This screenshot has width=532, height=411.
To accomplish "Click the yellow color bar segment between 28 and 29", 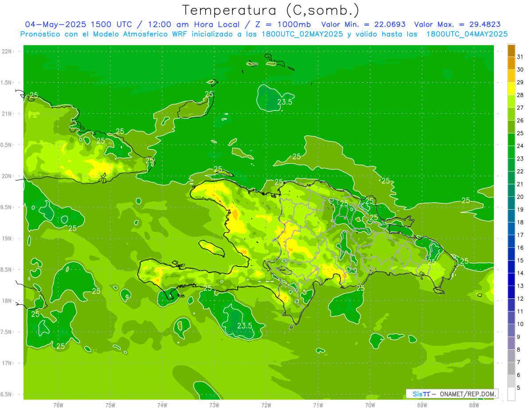I will point(511,89).
